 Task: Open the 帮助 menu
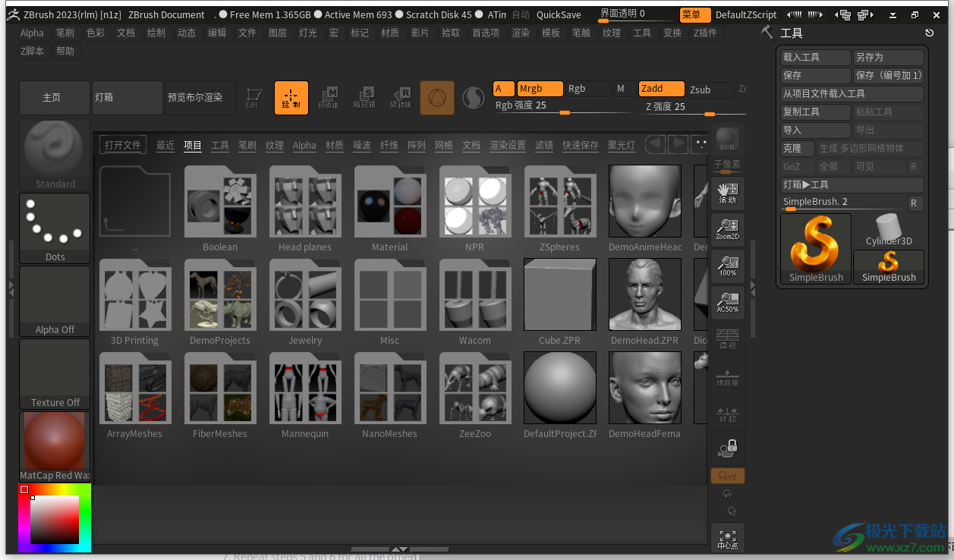coord(65,51)
